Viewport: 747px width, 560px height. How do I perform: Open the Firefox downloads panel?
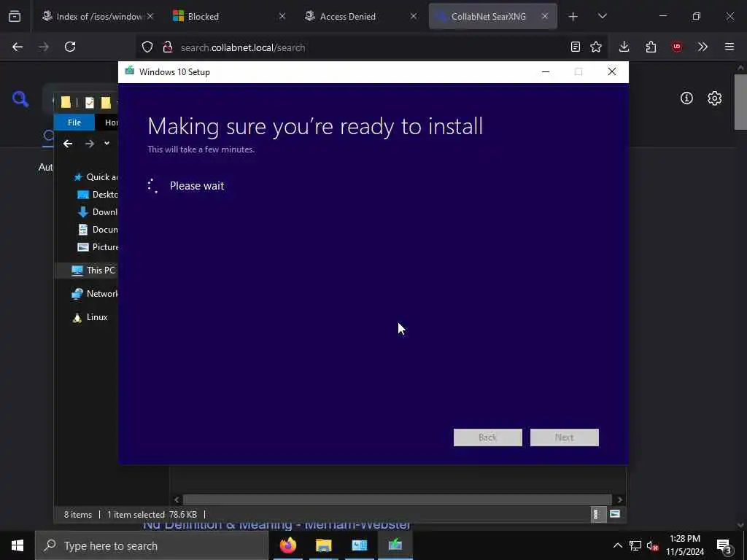coord(624,47)
